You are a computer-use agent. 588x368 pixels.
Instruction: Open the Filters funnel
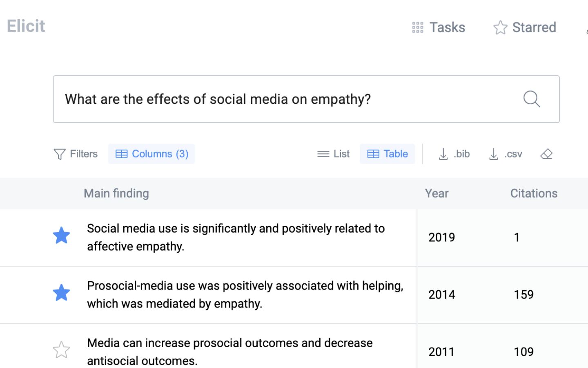pyautogui.click(x=76, y=154)
